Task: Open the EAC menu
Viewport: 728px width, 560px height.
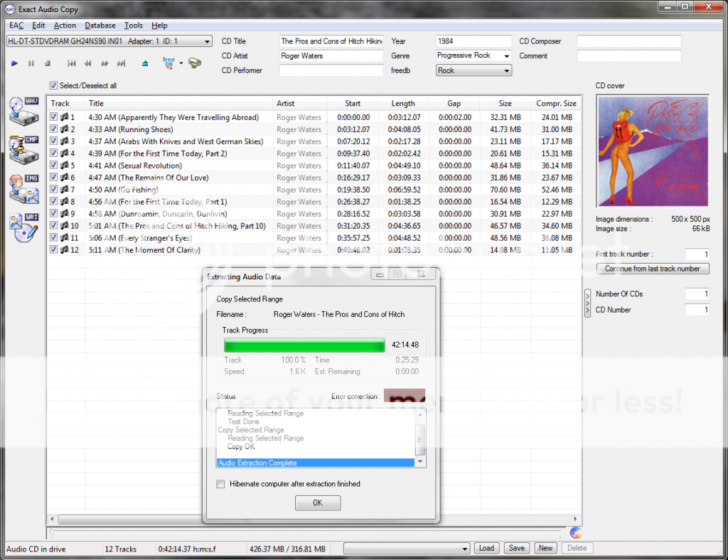Action: [16, 26]
